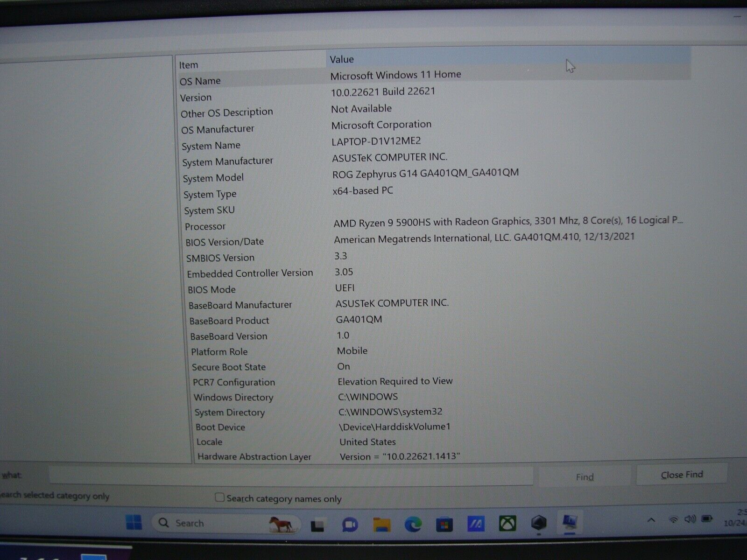Click American Megatrends International BIOS value
The height and width of the screenshot is (560, 747).
coord(484,238)
